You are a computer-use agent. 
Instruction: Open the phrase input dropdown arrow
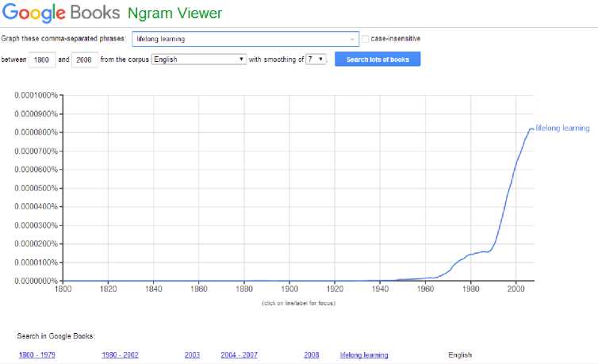point(352,39)
